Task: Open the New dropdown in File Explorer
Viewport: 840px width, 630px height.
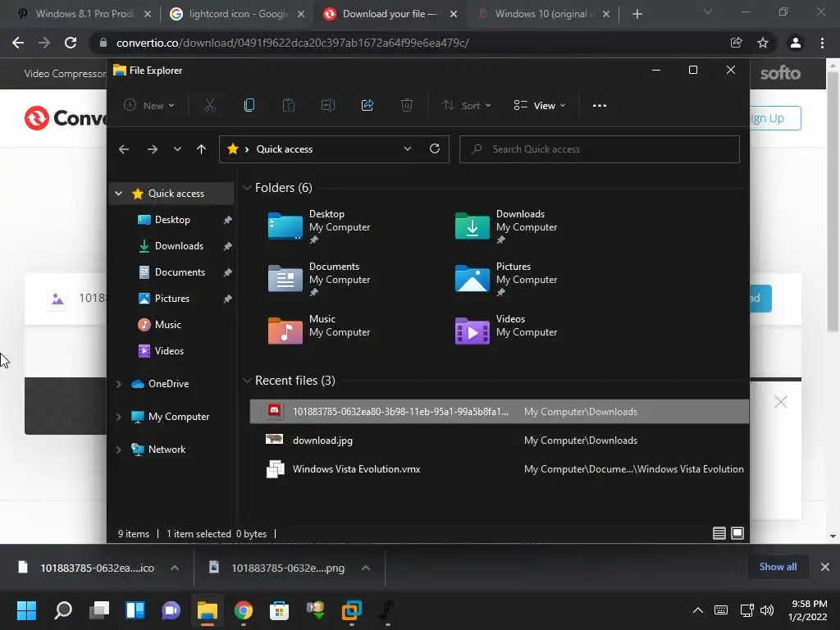Action: tap(149, 106)
